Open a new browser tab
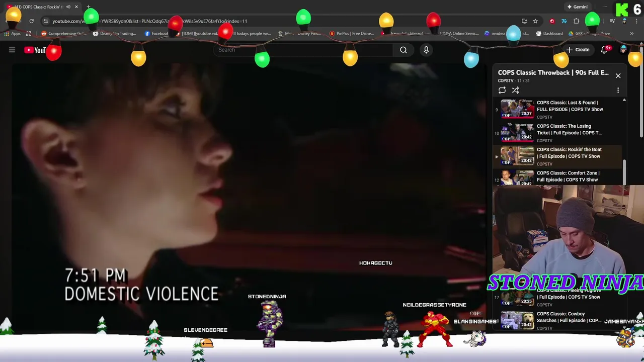 tap(89, 7)
